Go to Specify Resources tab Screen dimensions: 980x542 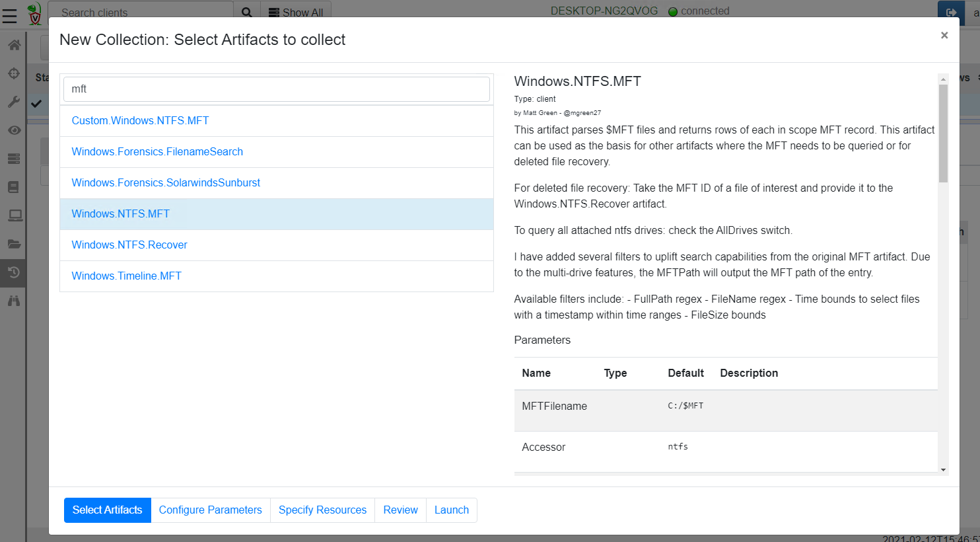(322, 510)
